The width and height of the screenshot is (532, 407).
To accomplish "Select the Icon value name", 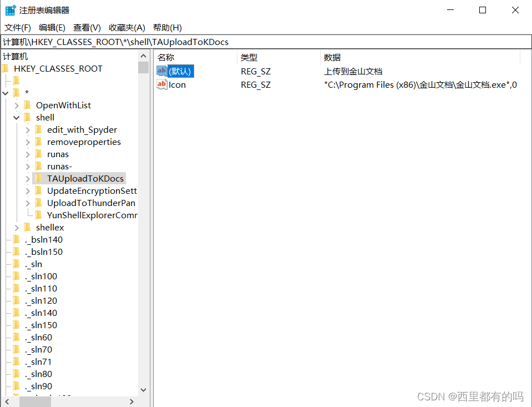I will click(177, 85).
